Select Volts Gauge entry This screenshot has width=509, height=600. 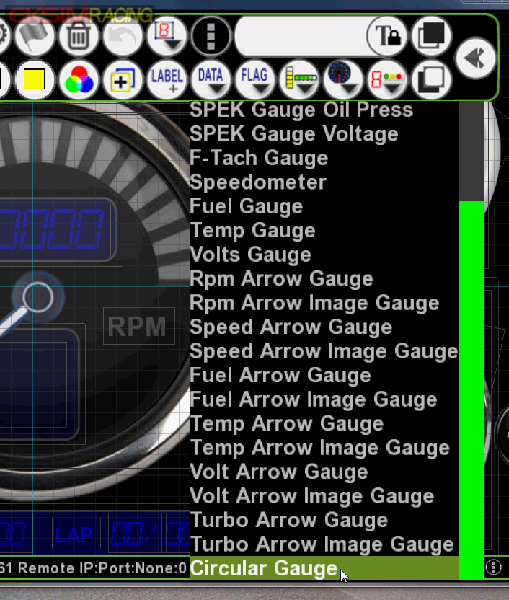324,254
